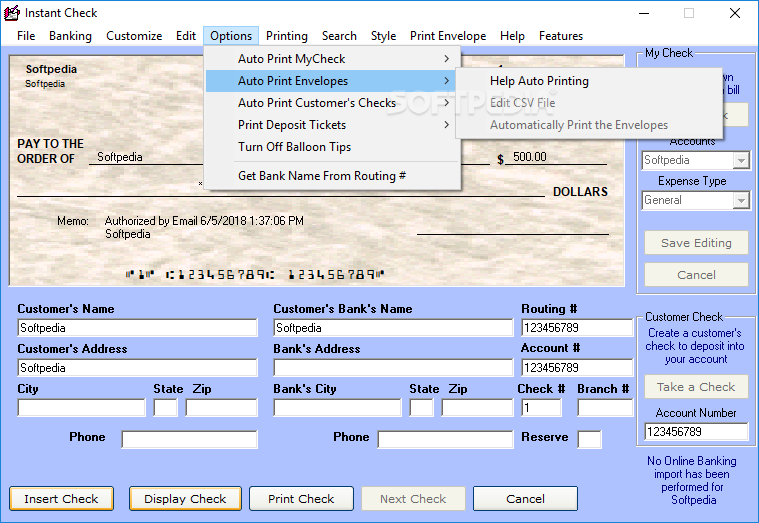759x523 pixels.
Task: Click the Instant Check app icon
Action: tap(12, 13)
